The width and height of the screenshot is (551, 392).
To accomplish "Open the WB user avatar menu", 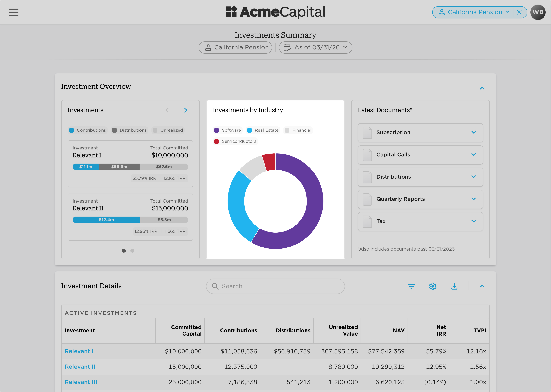I will pyautogui.click(x=538, y=12).
